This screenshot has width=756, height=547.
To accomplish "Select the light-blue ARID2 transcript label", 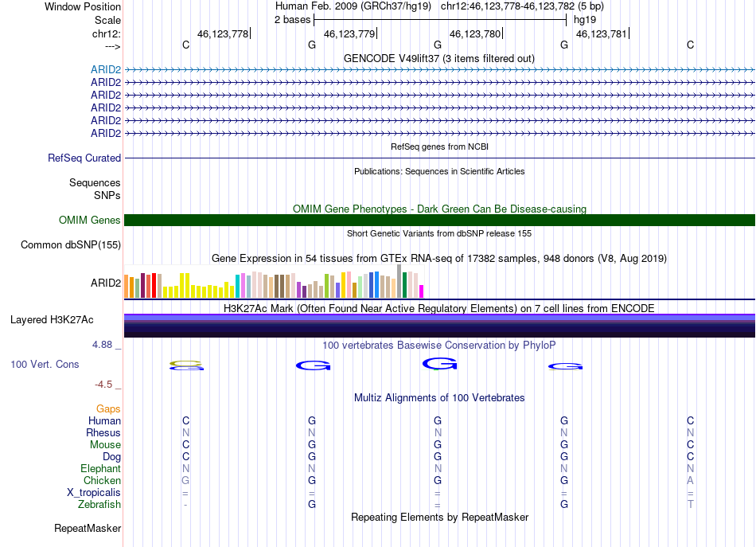I will pos(106,69).
